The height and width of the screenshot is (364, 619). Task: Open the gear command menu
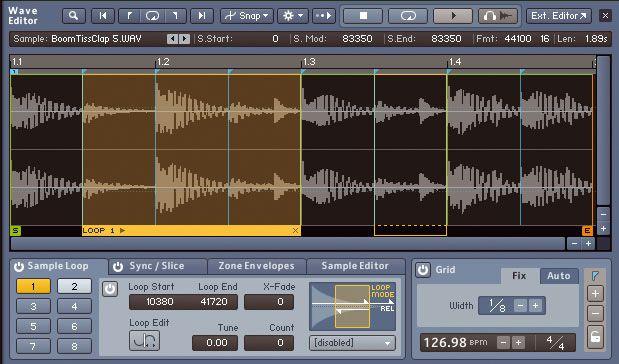pos(293,16)
